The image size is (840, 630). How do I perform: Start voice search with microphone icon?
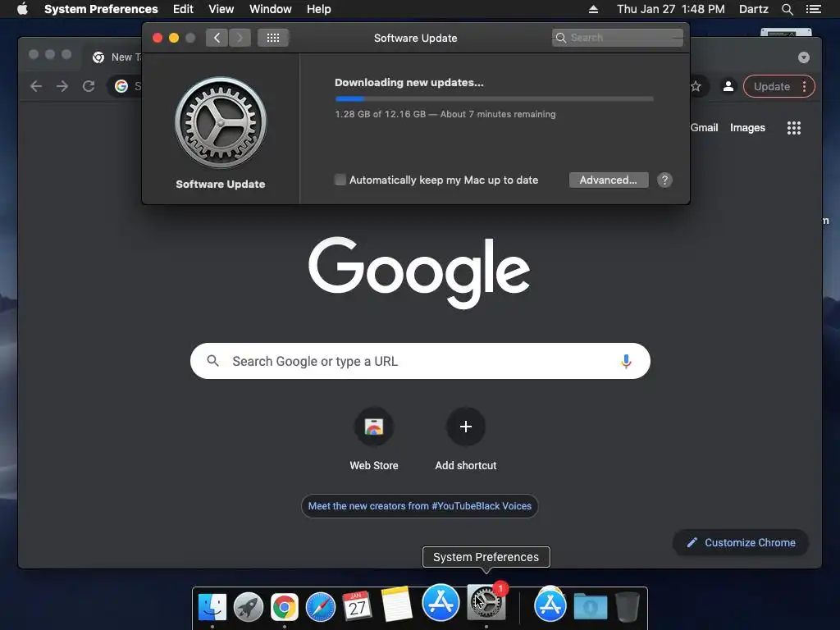[x=626, y=361]
